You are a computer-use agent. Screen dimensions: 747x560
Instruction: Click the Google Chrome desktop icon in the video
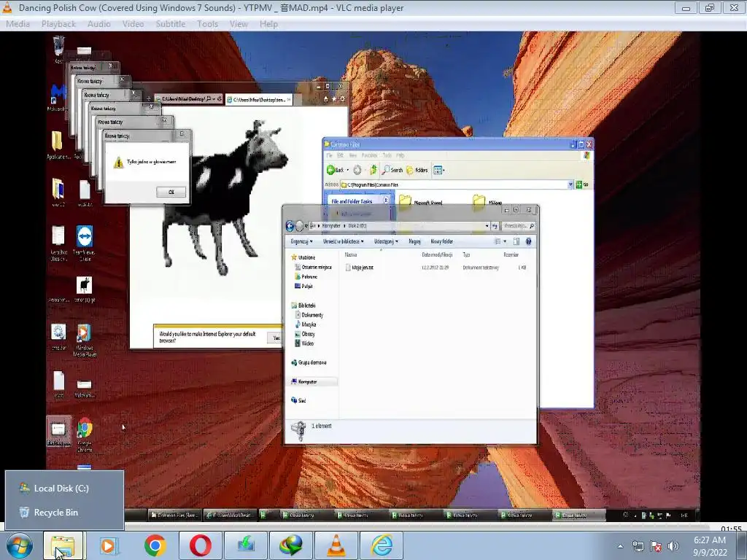pyautogui.click(x=85, y=435)
